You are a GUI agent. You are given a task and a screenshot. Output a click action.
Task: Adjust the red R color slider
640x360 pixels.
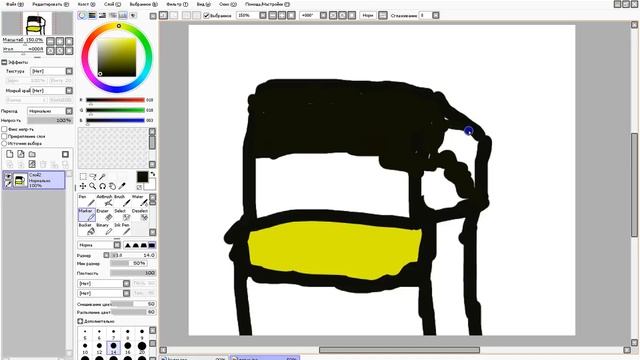[115, 100]
